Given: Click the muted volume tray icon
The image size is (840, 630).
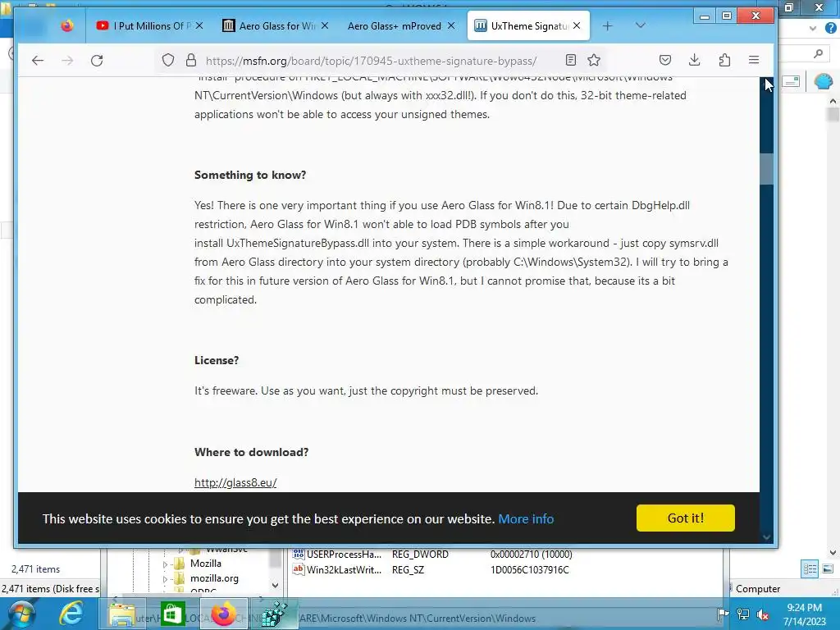Looking at the screenshot, I should coord(763,614).
